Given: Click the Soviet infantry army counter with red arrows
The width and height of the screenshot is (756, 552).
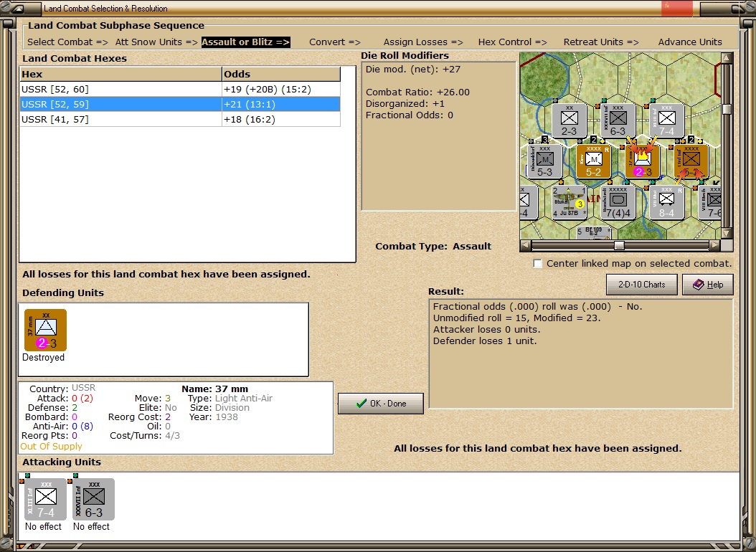Looking at the screenshot, I should pyautogui.click(x=691, y=161).
